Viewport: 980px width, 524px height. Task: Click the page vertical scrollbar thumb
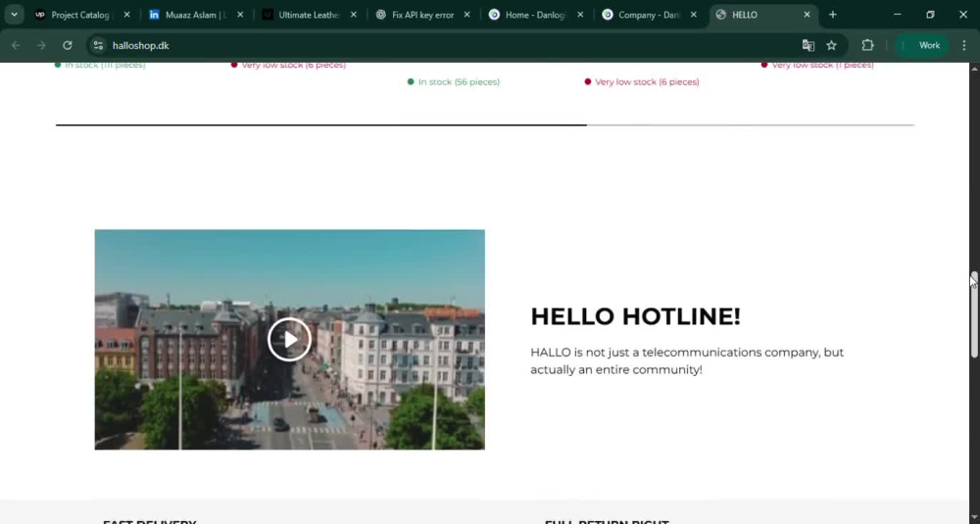coord(974,314)
